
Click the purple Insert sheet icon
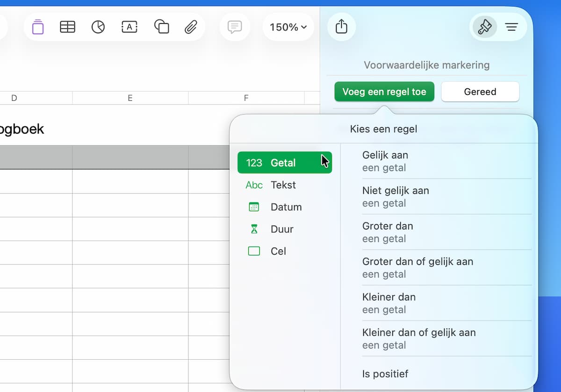38,27
